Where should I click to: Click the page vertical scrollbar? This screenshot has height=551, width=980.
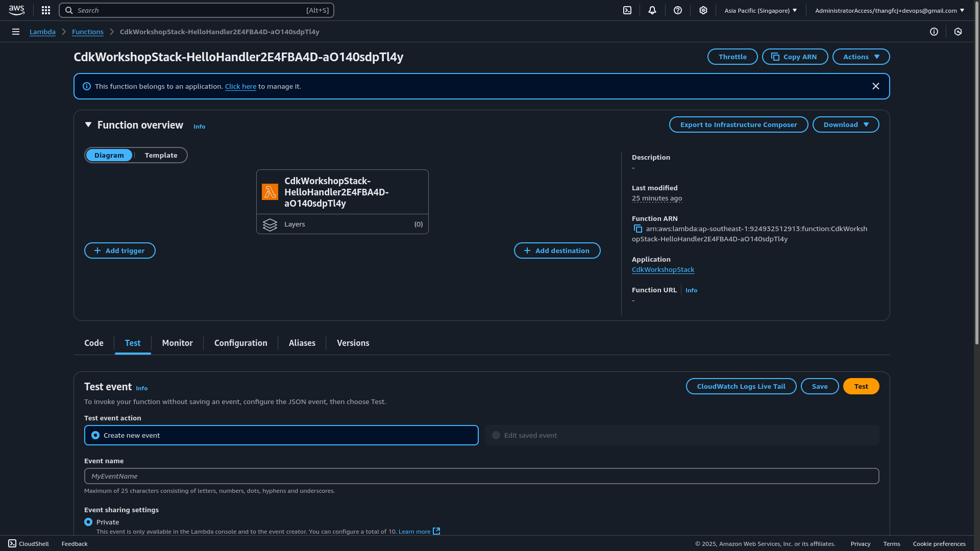977,173
